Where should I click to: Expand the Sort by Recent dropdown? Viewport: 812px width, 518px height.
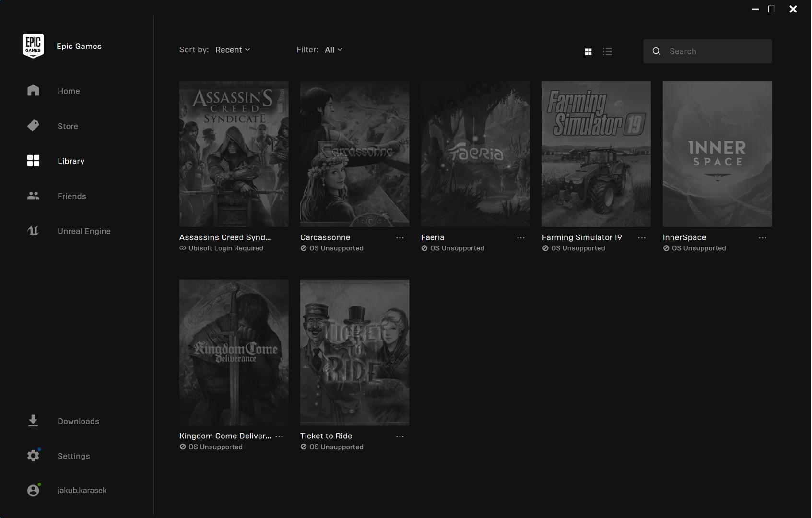tap(233, 50)
